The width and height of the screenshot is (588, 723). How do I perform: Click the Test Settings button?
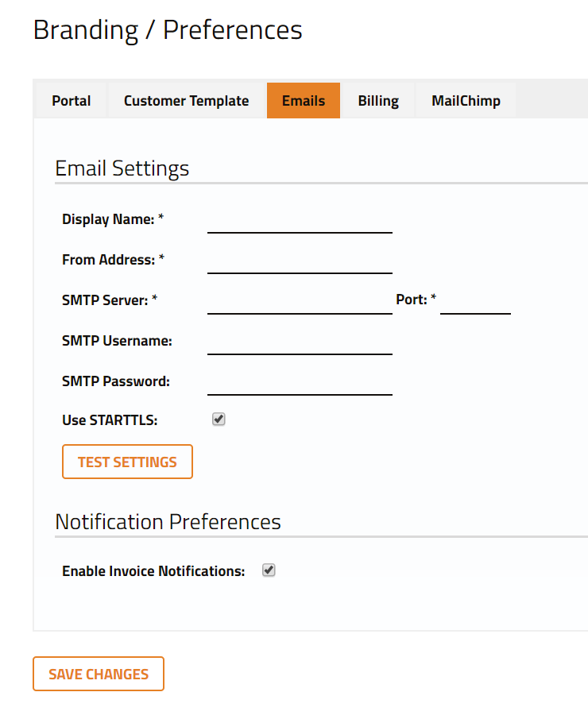[x=127, y=462]
